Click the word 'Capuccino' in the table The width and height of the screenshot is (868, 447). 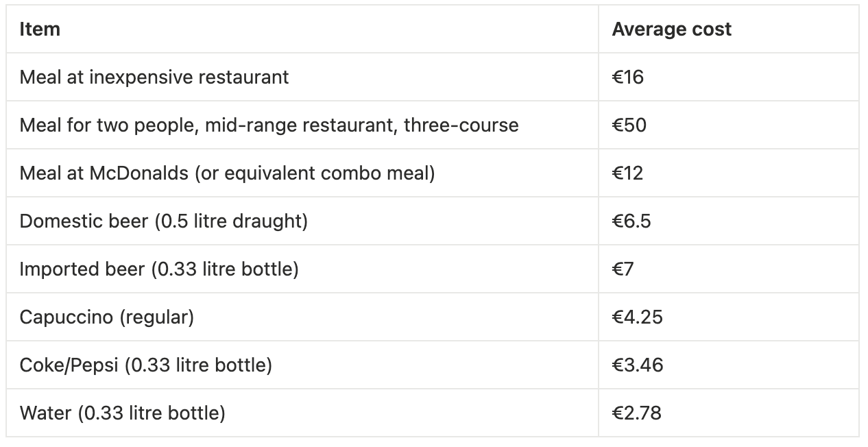click(x=66, y=317)
